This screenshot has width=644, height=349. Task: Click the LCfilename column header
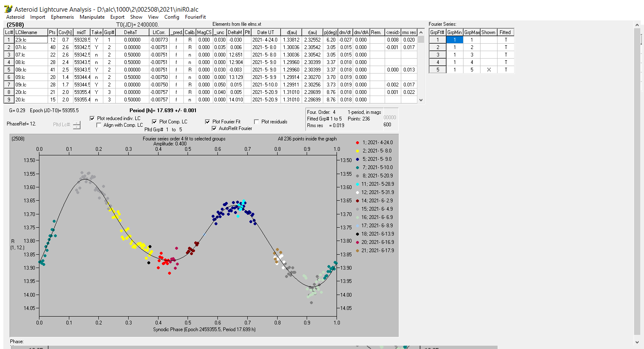point(31,32)
